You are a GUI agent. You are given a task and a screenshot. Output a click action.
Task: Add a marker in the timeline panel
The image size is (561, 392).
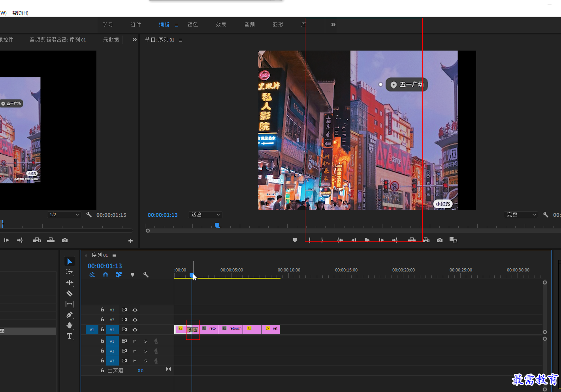pyautogui.click(x=132, y=275)
